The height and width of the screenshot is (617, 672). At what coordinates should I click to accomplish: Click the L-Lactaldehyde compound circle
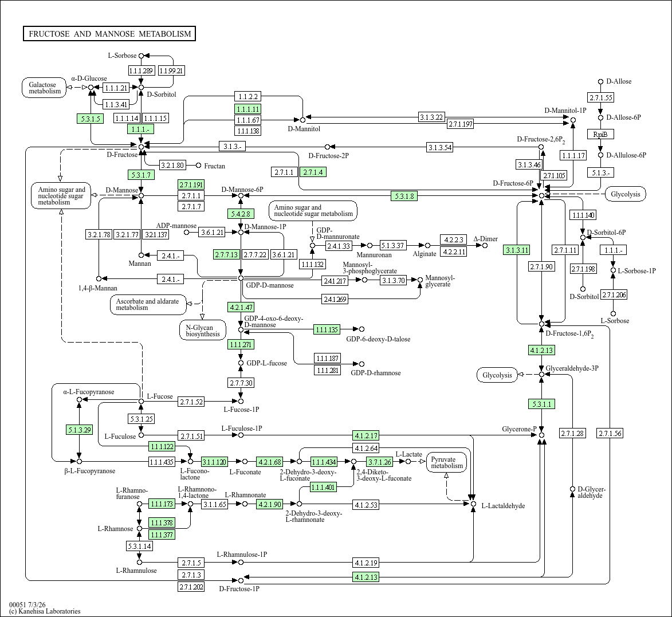pyautogui.click(x=474, y=504)
